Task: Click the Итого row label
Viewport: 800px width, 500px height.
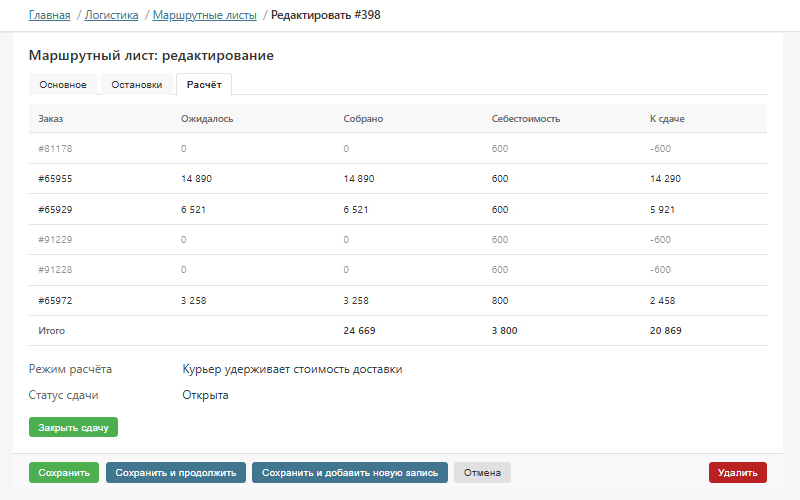Action: click(x=52, y=331)
